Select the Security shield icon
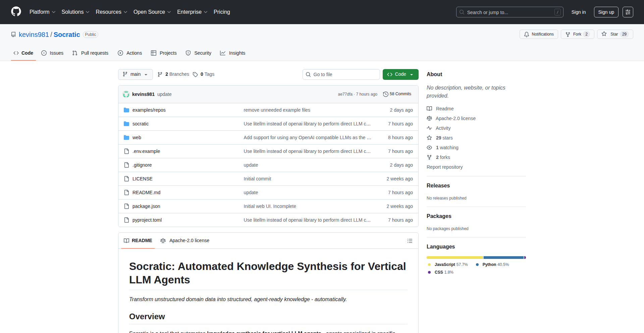The width and height of the screenshot is (644, 333). [x=188, y=53]
